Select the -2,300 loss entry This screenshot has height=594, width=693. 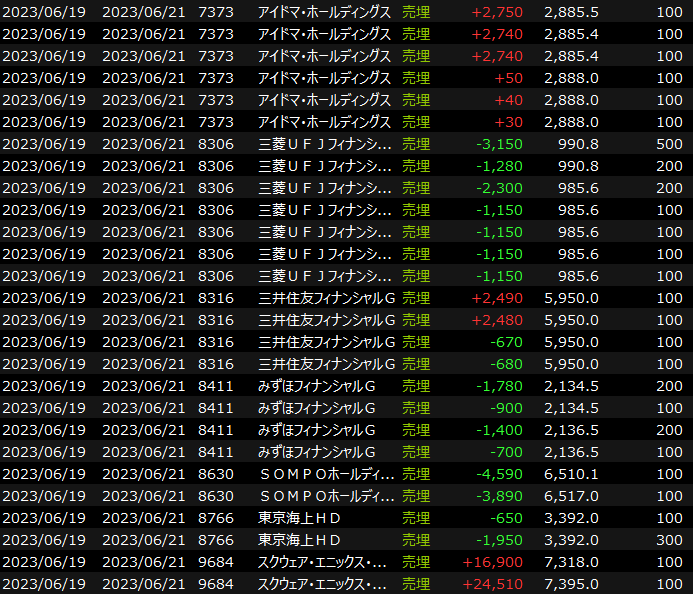[499, 188]
